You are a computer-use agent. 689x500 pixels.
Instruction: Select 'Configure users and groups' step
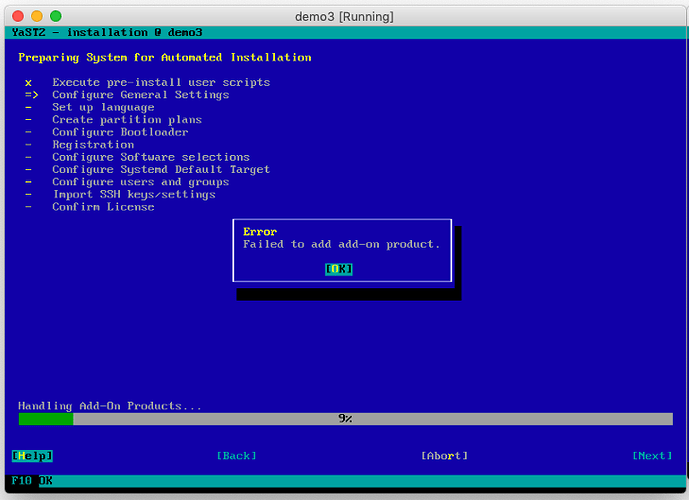[x=141, y=182]
